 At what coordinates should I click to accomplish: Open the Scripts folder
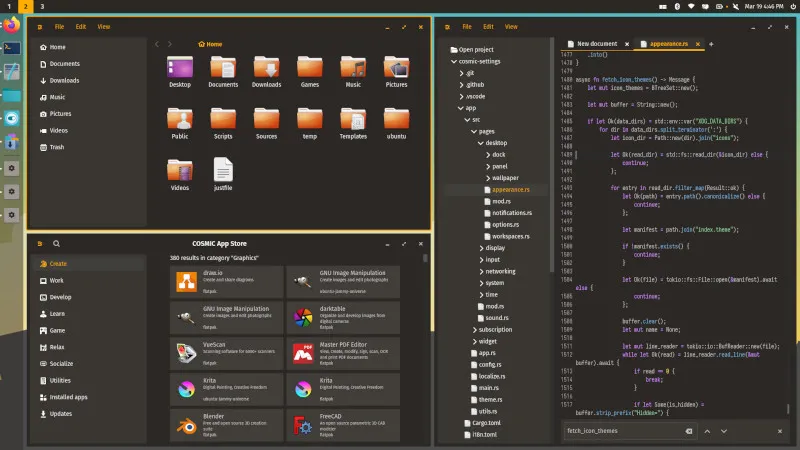point(223,123)
